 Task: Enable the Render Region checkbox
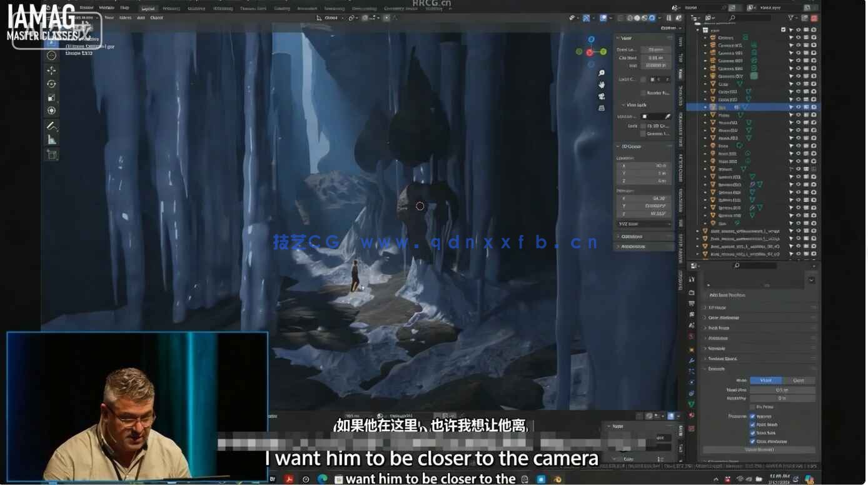click(643, 93)
